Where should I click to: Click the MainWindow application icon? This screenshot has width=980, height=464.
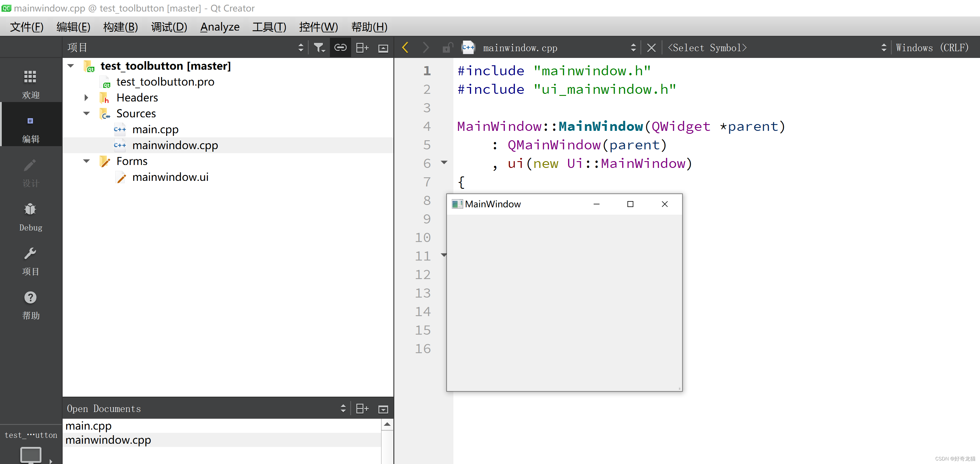tap(457, 204)
